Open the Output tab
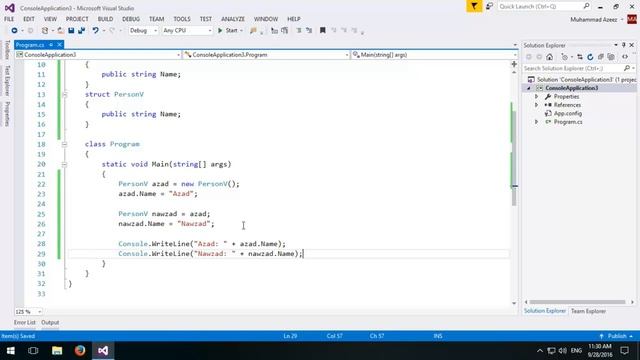Screen dimensions: 640x360 click(x=50, y=322)
